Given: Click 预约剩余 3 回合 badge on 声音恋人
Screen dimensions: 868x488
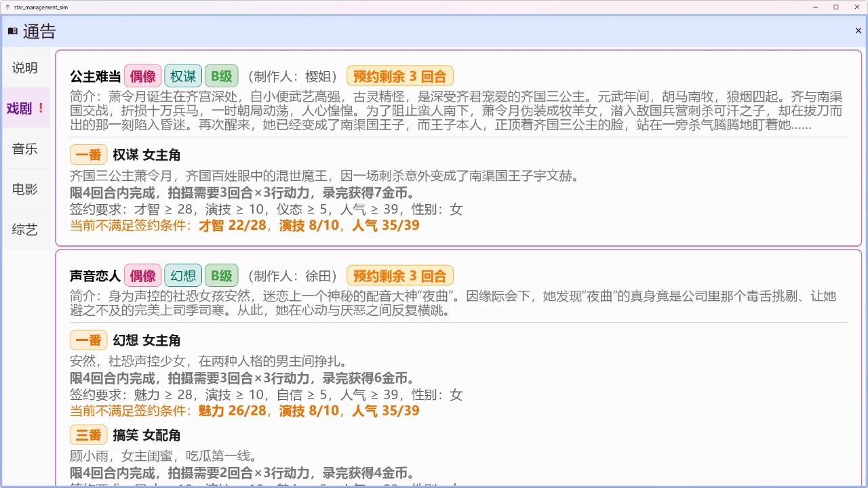Looking at the screenshot, I should point(400,275).
